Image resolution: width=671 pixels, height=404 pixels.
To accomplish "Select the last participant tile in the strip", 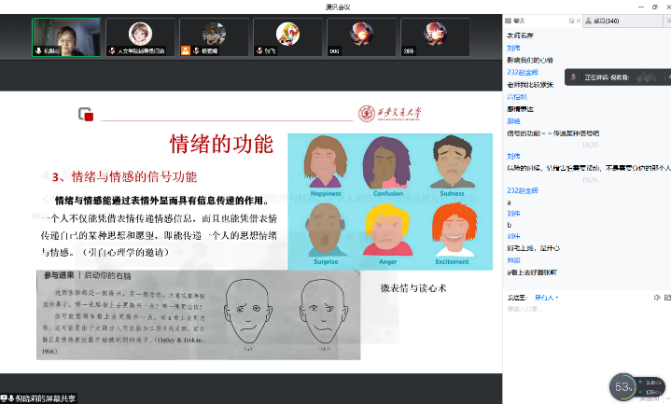I will click(x=435, y=37).
